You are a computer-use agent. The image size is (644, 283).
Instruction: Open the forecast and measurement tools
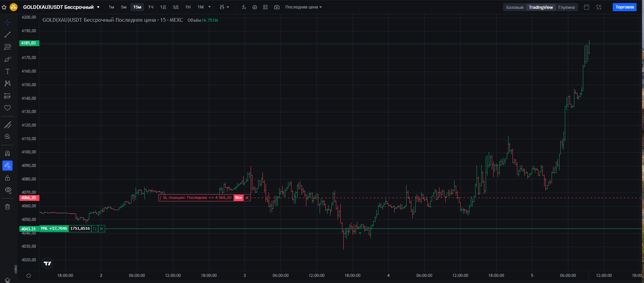tap(7, 96)
